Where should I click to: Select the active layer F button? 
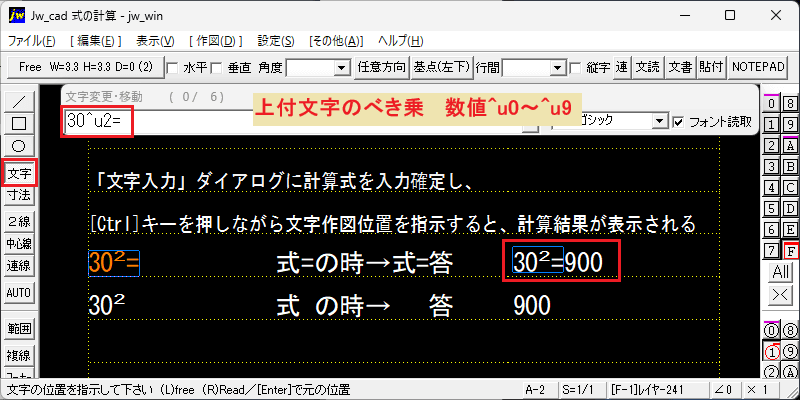coord(790,251)
